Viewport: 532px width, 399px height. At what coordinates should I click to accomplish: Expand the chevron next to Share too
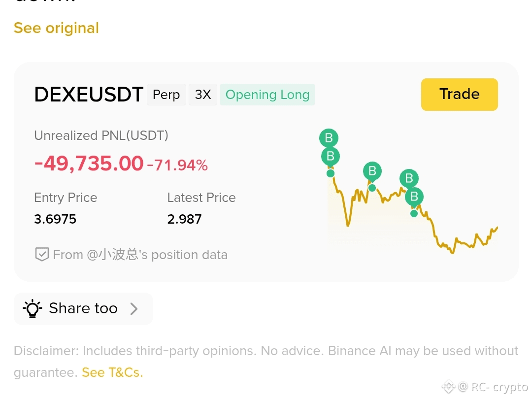134,309
